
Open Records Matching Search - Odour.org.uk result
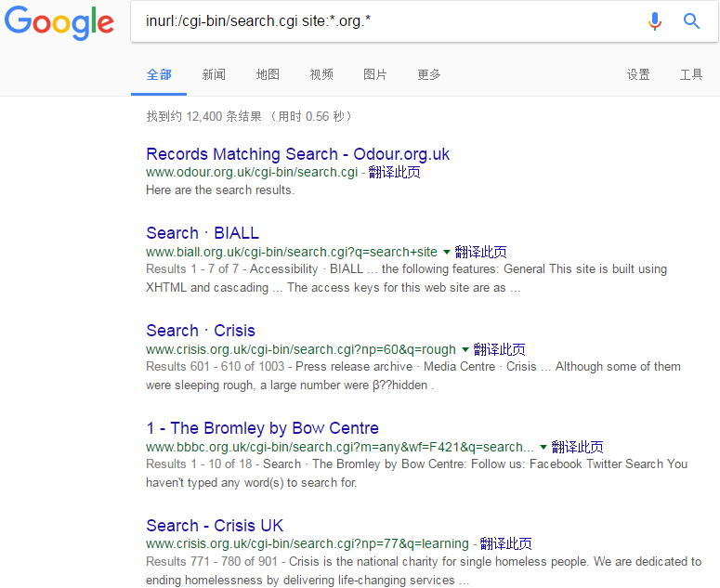point(297,154)
